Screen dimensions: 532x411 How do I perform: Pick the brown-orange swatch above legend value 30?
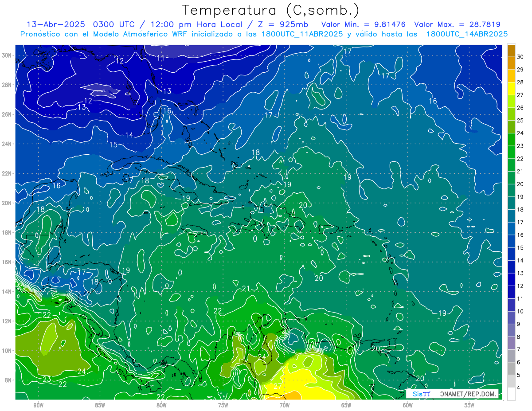[x=511, y=51]
